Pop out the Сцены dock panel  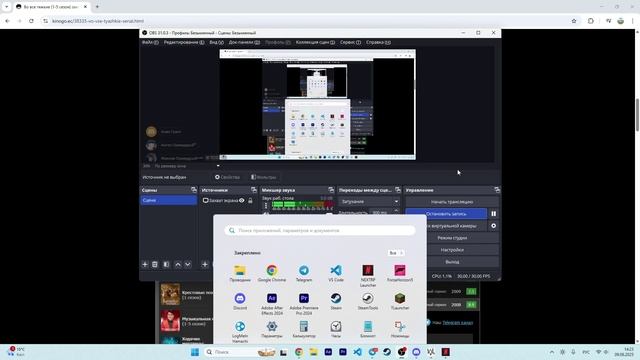(x=193, y=190)
